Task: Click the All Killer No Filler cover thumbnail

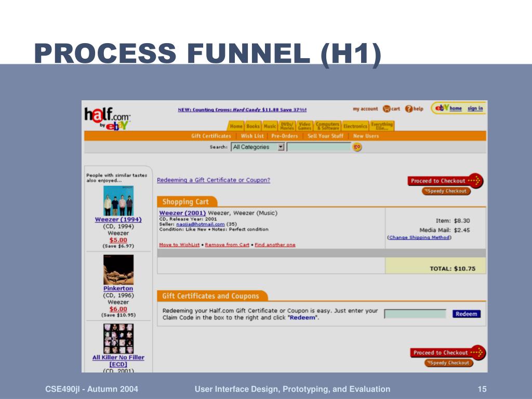Action: click(118, 339)
